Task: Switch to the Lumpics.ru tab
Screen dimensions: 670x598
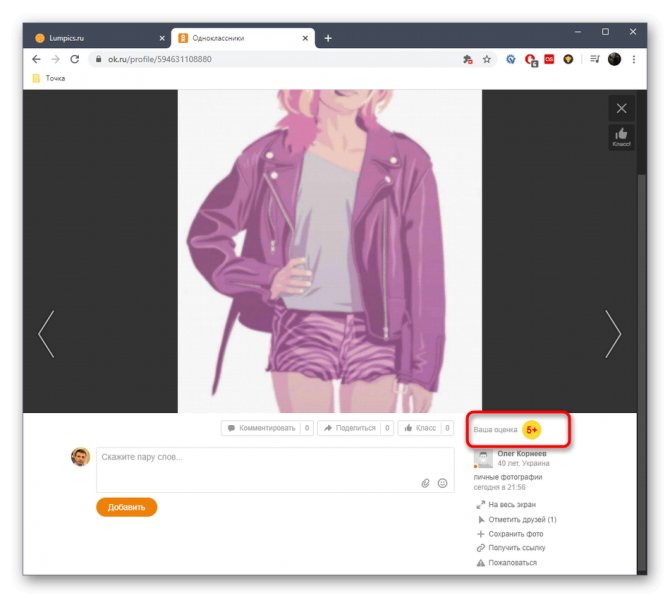Action: coord(96,38)
